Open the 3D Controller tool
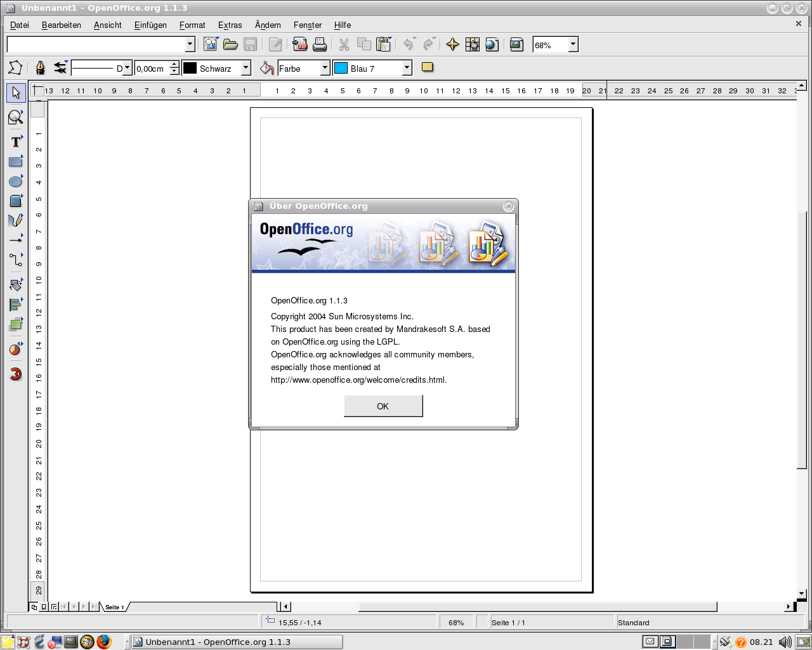Image resolution: width=812 pixels, height=650 pixels. pyautogui.click(x=16, y=374)
